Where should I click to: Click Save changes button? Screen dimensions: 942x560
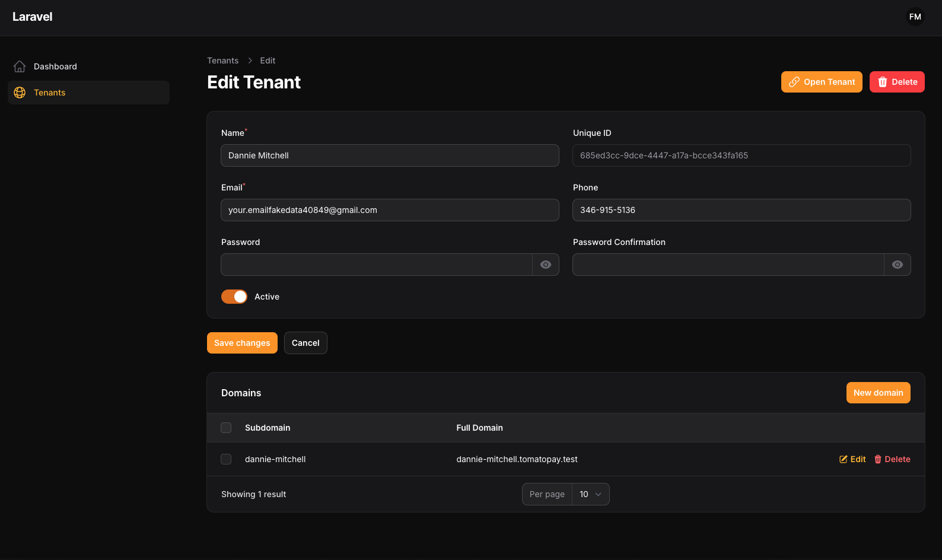point(242,343)
